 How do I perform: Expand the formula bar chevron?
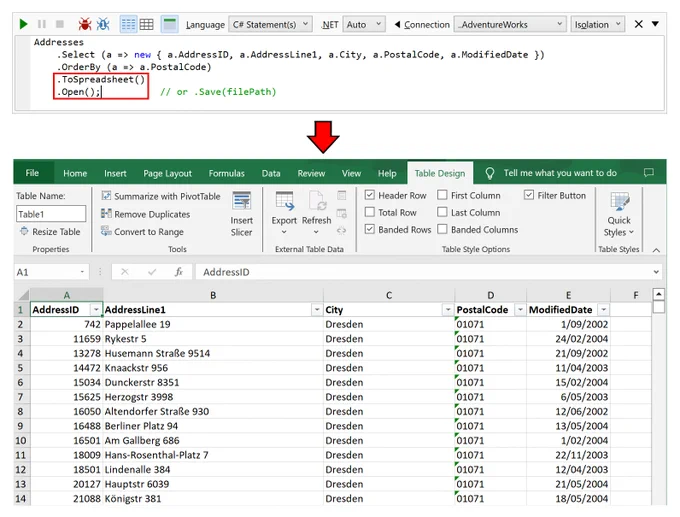(656, 272)
